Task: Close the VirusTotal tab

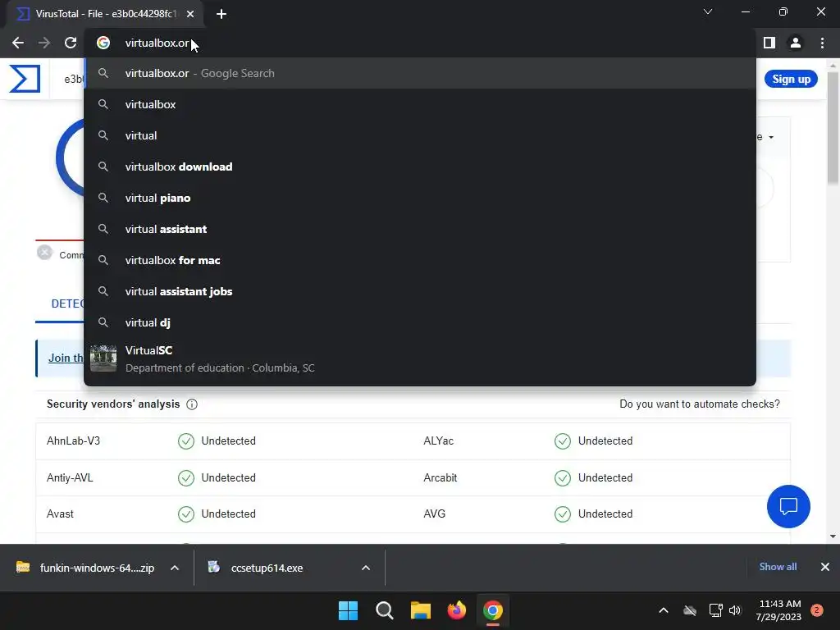Action: pyautogui.click(x=190, y=14)
